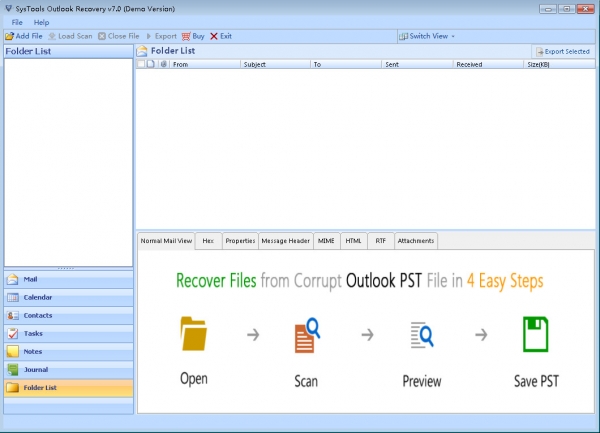Sort by the To column header
The width and height of the screenshot is (600, 433).
click(x=346, y=64)
